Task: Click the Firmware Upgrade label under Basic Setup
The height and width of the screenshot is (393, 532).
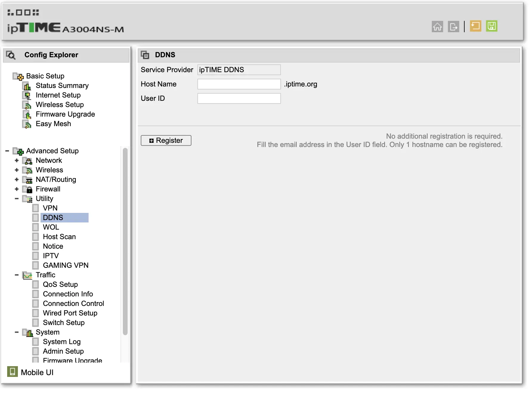Action: (x=65, y=115)
